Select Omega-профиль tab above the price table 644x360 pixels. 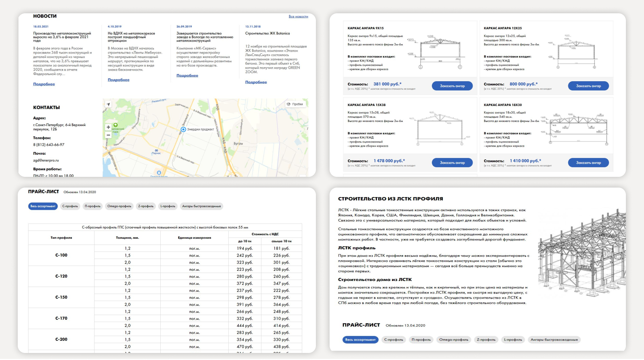pos(119,206)
